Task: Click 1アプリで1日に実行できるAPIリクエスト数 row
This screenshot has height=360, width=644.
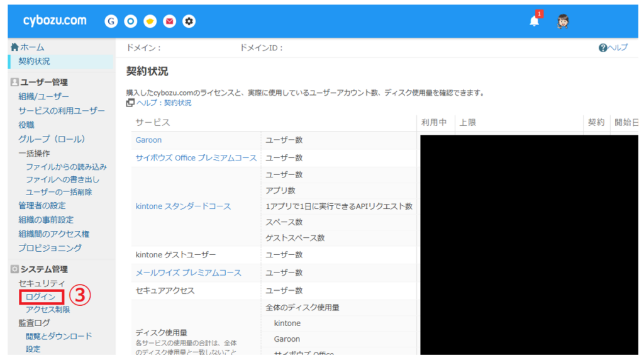Action: pyautogui.click(x=339, y=206)
